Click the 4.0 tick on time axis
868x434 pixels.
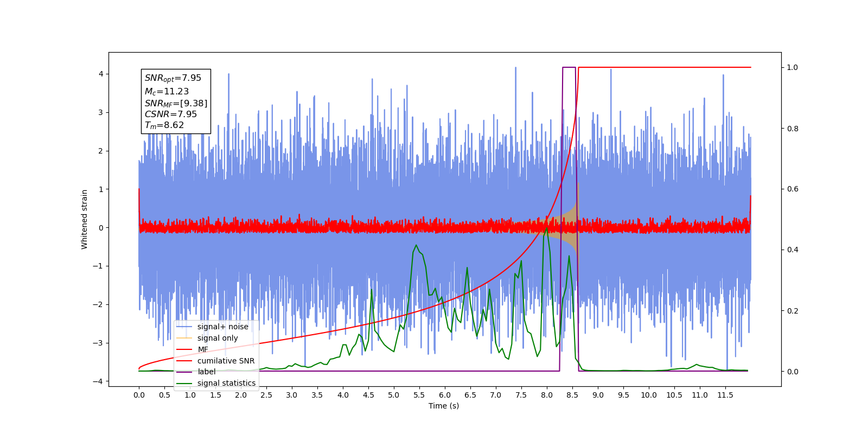343,395
